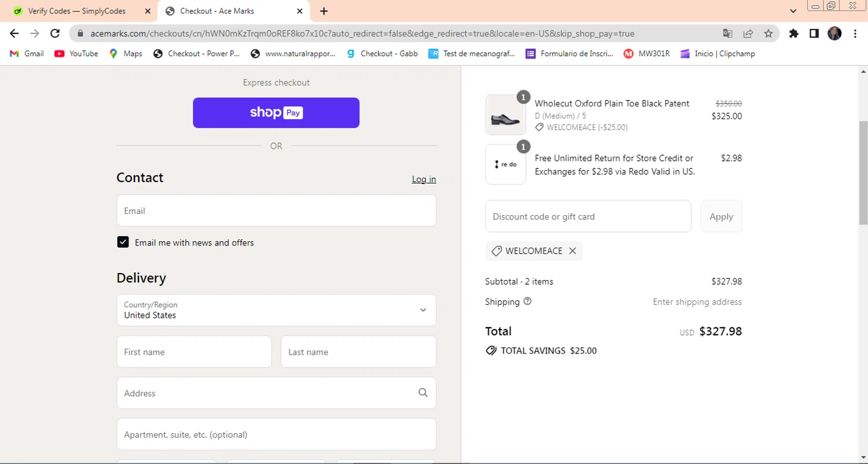
Task: Click the address bar URL
Action: [x=362, y=34]
